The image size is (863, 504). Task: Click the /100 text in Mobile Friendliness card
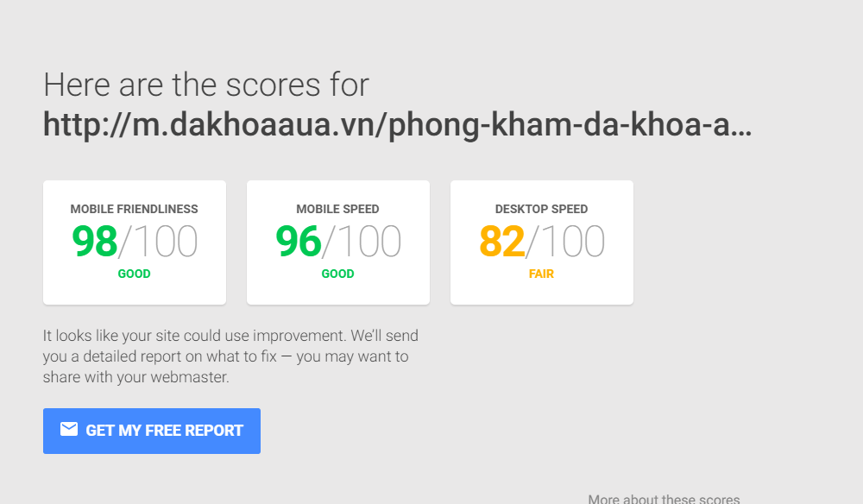pos(158,241)
